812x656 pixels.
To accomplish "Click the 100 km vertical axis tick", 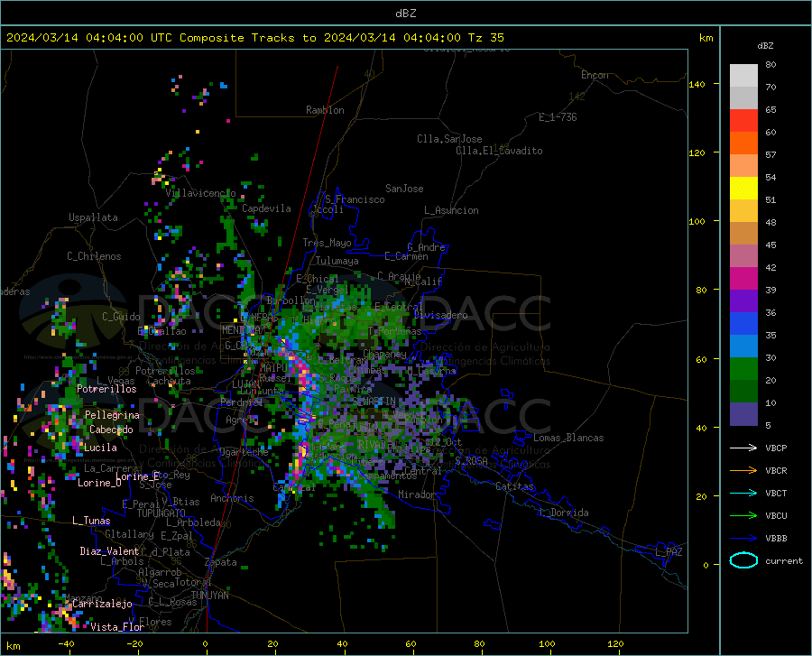I will point(697,222).
